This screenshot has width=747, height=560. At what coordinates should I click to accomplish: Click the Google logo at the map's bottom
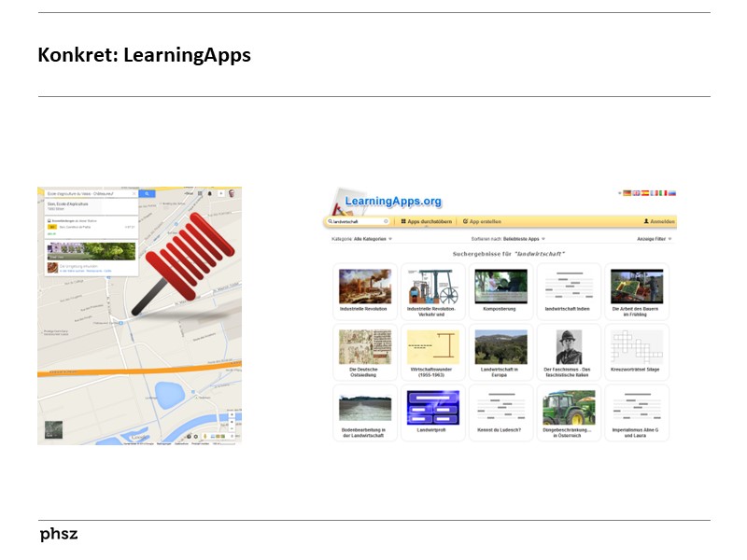click(x=139, y=435)
